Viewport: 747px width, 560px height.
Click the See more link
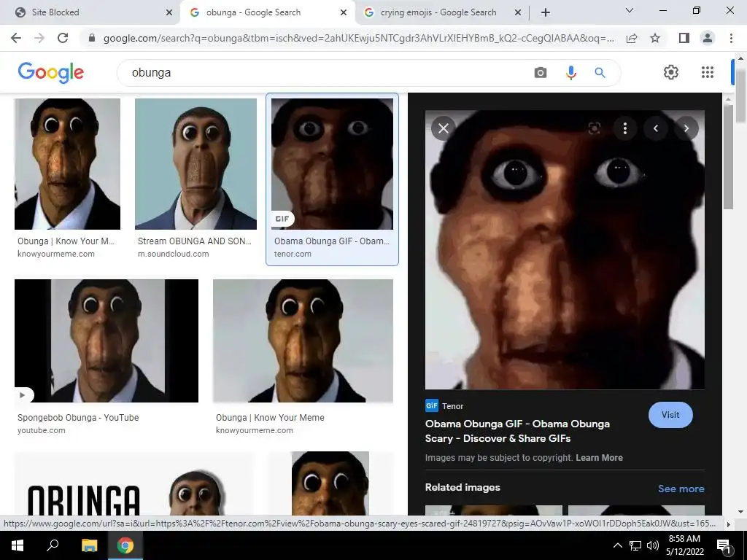[x=681, y=489]
